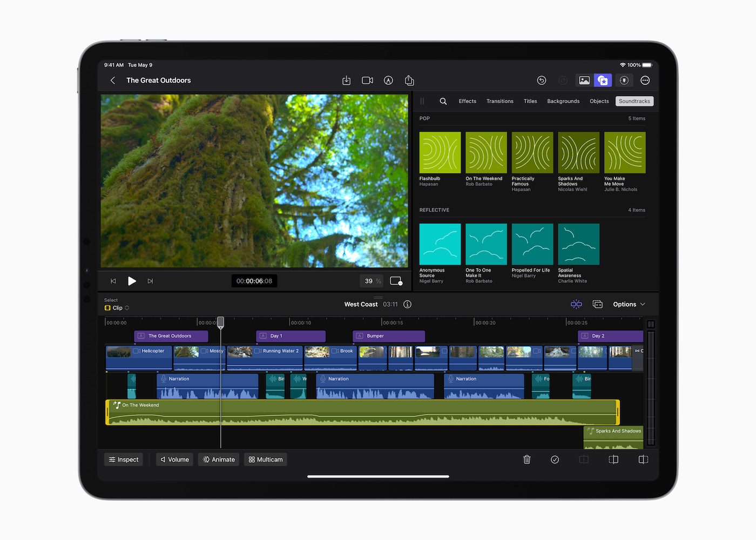Click the circled ellipsis icon at top right
Viewport: 756px width, 540px height.
[x=645, y=80]
